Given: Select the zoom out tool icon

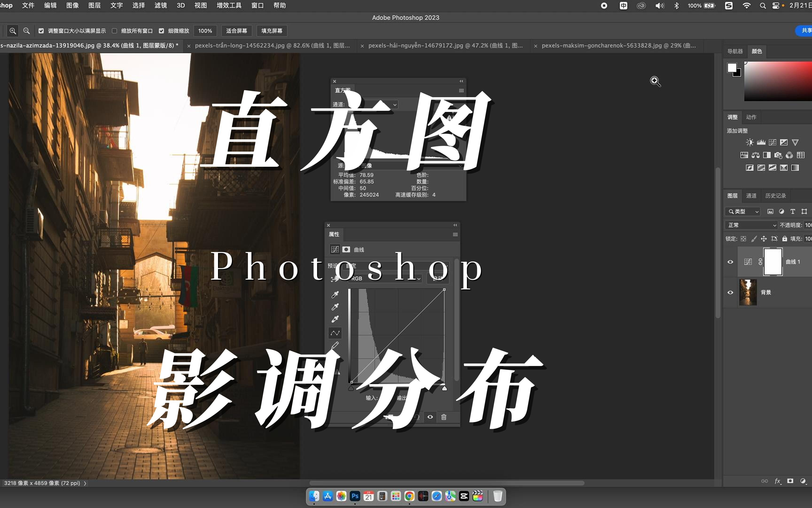Looking at the screenshot, I should click(x=27, y=31).
